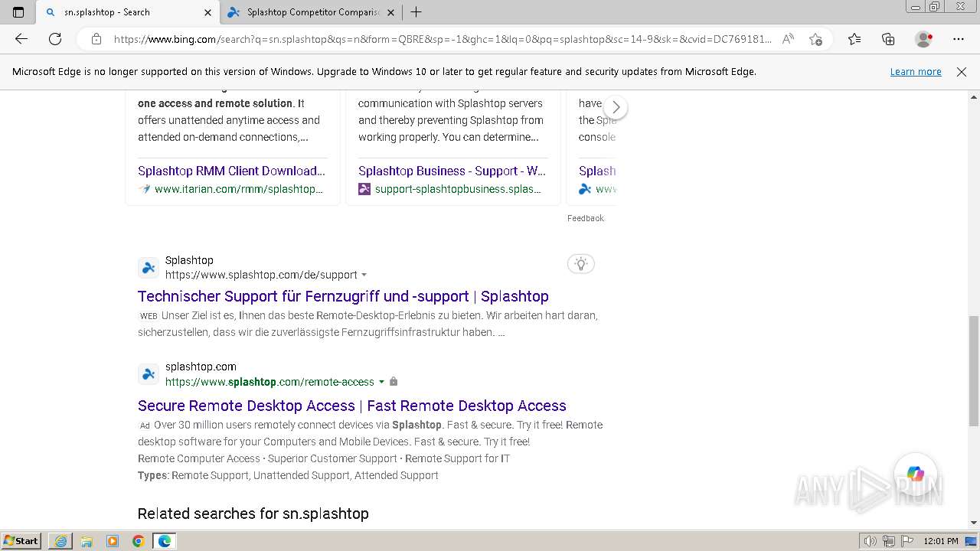Open File Explorer from taskbar
980x551 pixels.
click(87, 541)
